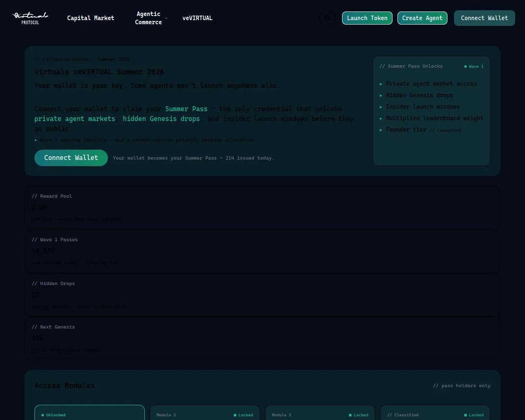
Task: Click the Virtuals Protocol logo
Action: pyautogui.click(x=30, y=18)
